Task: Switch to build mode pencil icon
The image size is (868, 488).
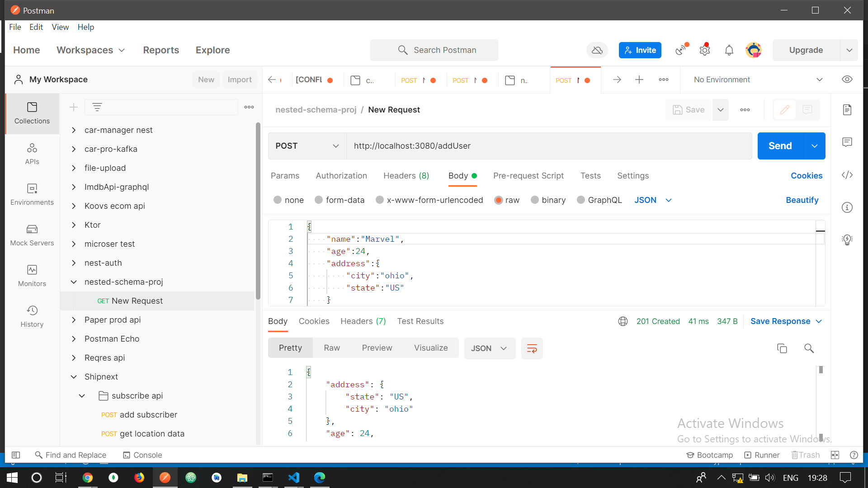Action: pyautogui.click(x=785, y=110)
